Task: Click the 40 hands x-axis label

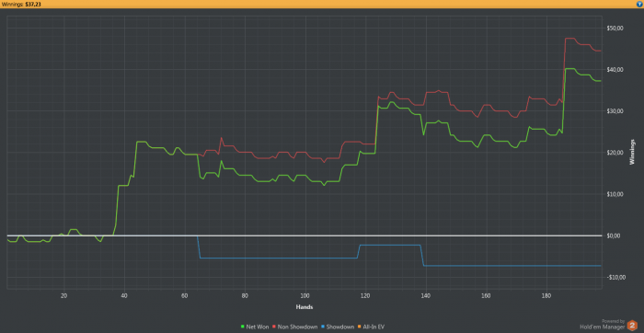Action: click(x=124, y=295)
